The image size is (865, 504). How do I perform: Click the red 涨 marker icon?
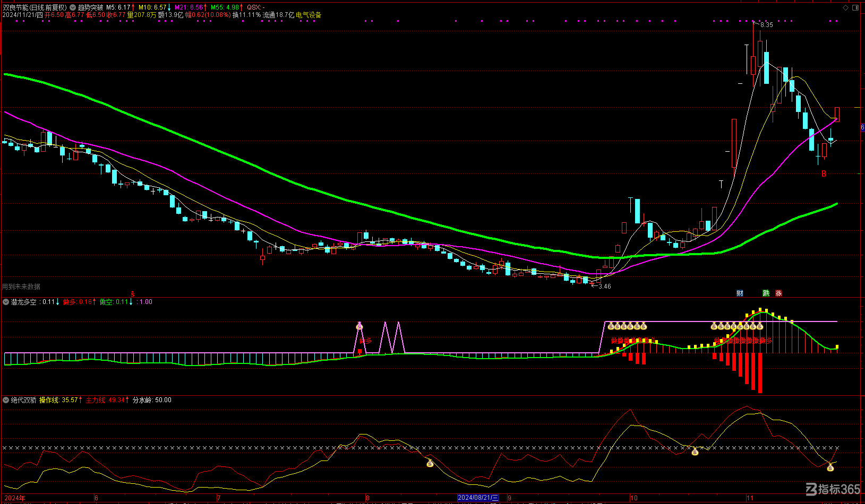click(778, 293)
